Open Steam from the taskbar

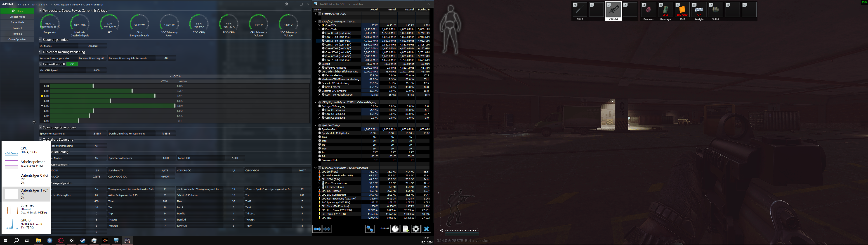83,241
